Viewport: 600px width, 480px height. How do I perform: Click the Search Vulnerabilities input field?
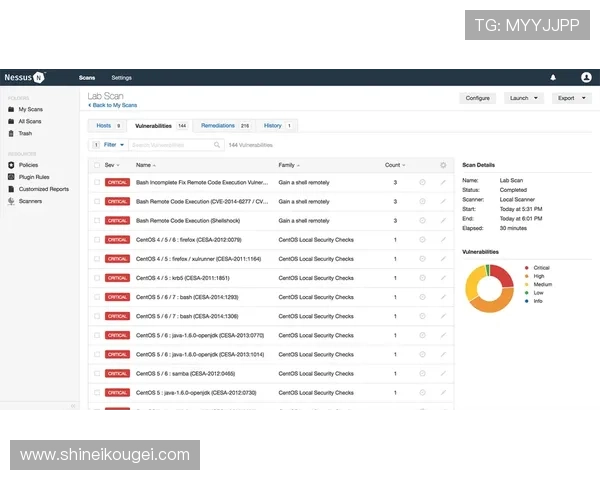(170, 145)
